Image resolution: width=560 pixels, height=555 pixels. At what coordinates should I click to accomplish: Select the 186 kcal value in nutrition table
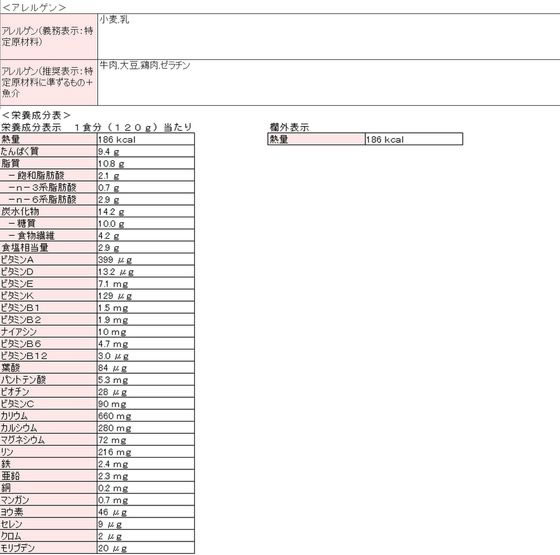(146, 139)
